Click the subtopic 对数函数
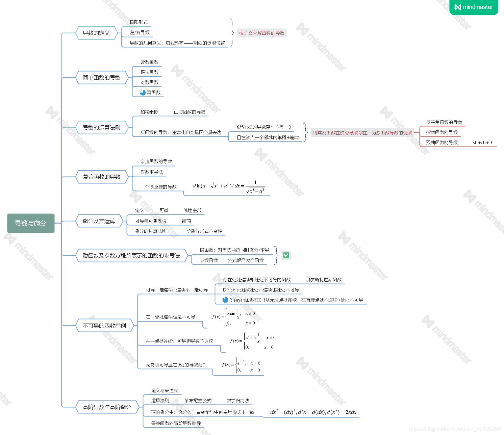This screenshot has height=435, width=504. [150, 82]
